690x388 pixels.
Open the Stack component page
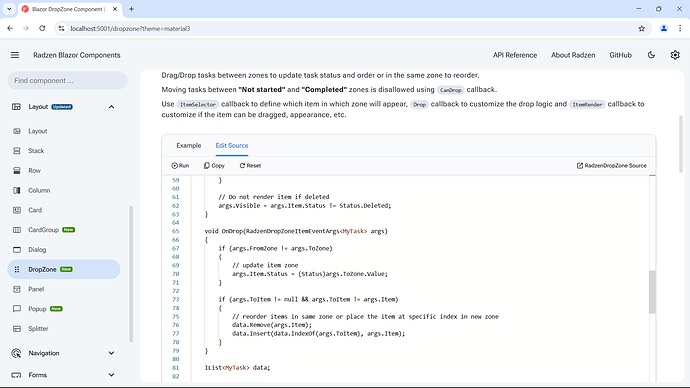coord(36,151)
